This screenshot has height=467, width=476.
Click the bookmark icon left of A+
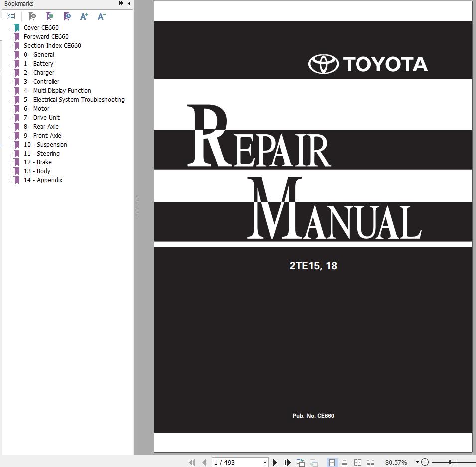pos(67,16)
